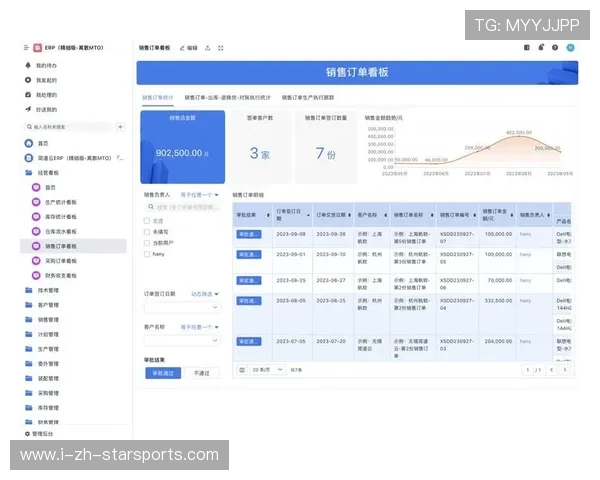Click the 902,500.00 sales total card

tap(183, 147)
